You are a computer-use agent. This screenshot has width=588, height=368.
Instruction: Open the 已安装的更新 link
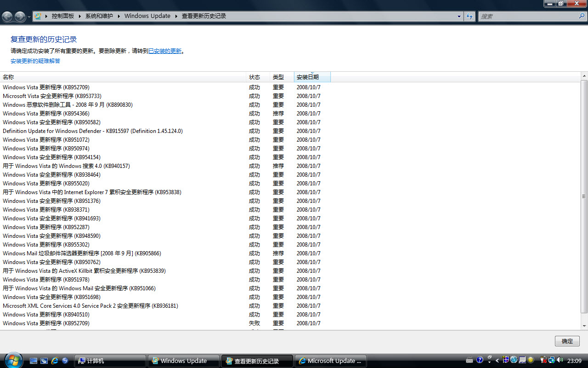(x=165, y=51)
